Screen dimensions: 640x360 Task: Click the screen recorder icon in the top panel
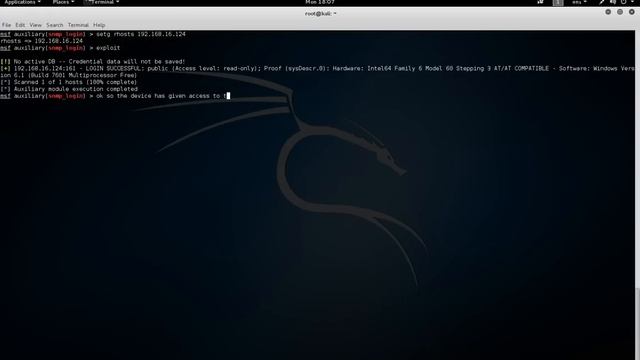point(540,2)
